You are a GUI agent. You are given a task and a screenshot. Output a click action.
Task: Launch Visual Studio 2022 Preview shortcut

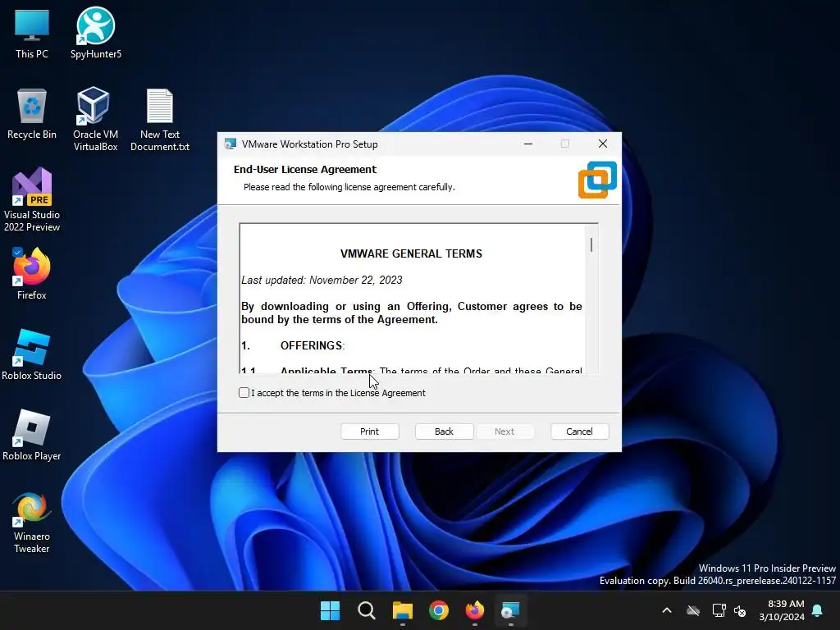[x=32, y=199]
